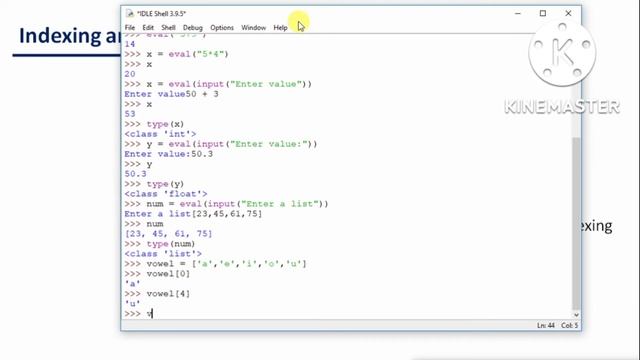The image size is (640, 360).
Task: Click the 'a' output line
Action: [132, 284]
